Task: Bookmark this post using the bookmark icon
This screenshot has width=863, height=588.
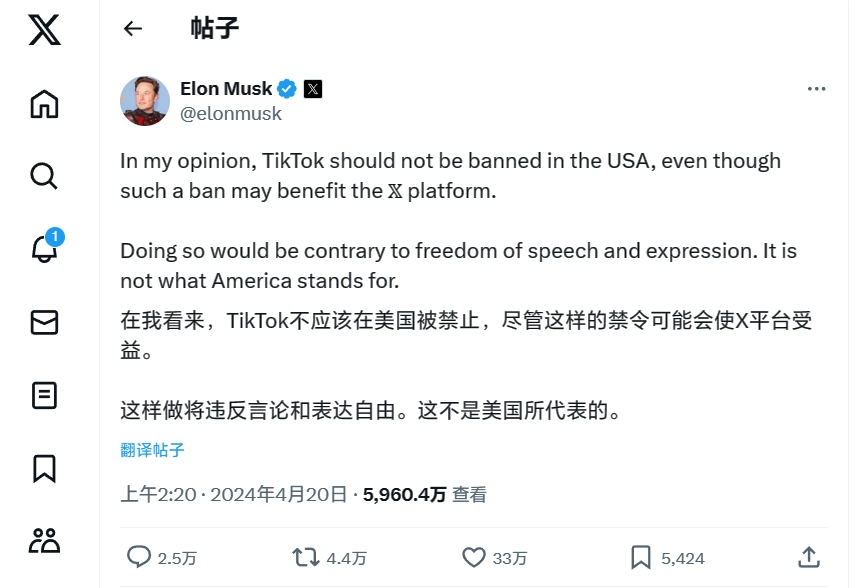Action: coord(641,557)
